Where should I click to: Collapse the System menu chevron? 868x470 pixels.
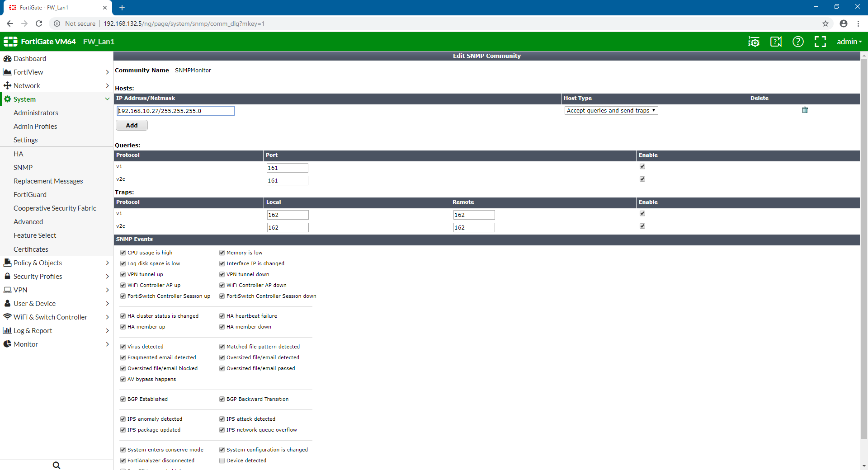tap(107, 99)
